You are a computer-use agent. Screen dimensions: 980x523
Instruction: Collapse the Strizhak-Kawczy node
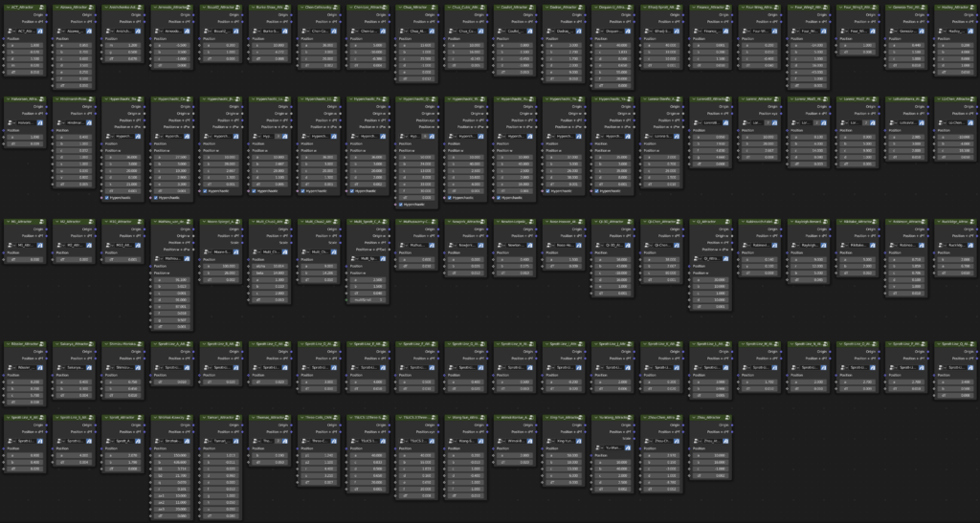click(x=154, y=418)
